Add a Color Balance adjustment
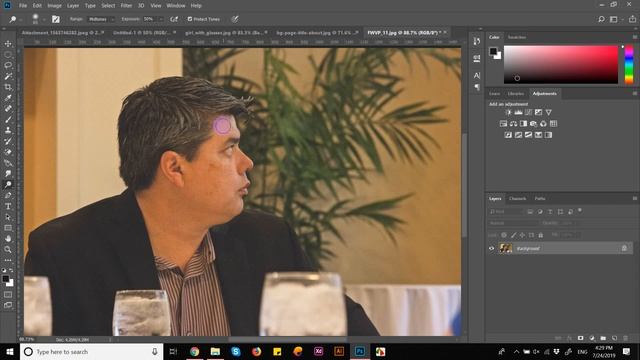640x360 pixels. click(x=513, y=124)
